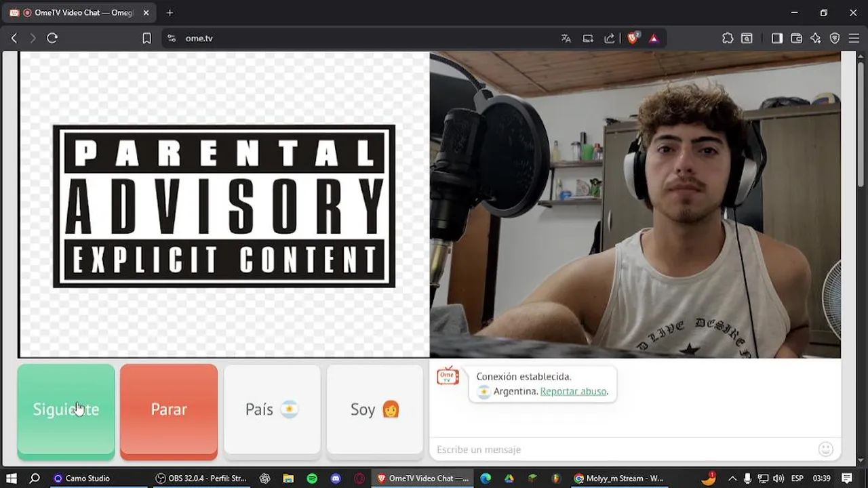868x488 pixels.
Task: Open the Brave VPN shield icon
Action: pyautogui.click(x=835, y=39)
